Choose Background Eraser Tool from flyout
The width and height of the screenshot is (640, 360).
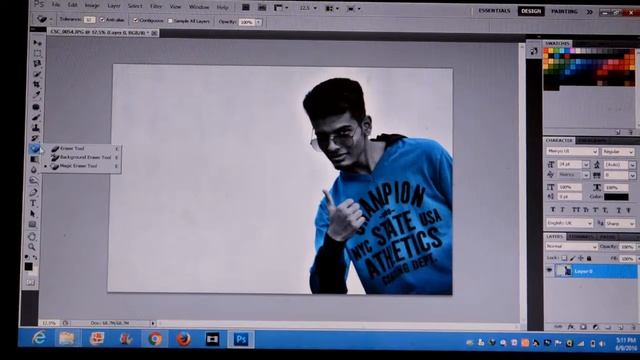85,157
